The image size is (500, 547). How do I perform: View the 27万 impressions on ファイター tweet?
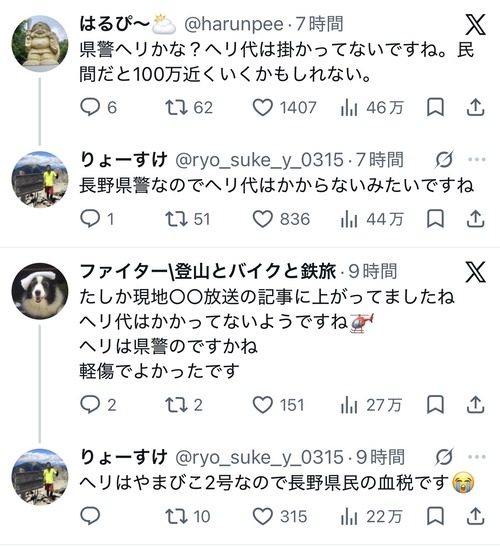point(371,405)
